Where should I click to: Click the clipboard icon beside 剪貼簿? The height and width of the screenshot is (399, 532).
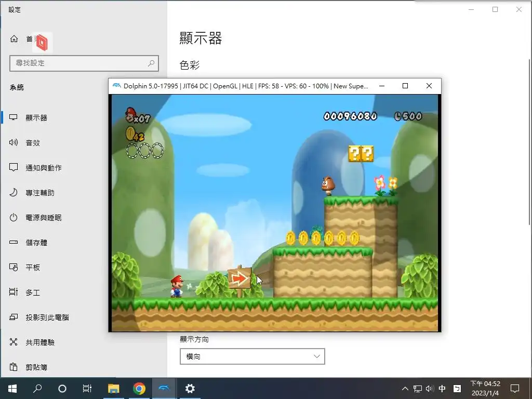[13, 367]
